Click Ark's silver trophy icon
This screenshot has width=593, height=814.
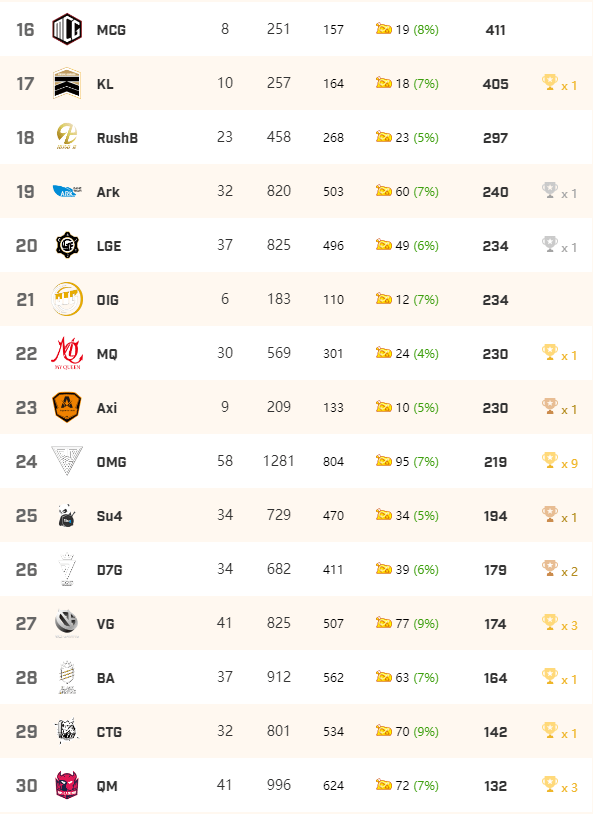(x=549, y=191)
